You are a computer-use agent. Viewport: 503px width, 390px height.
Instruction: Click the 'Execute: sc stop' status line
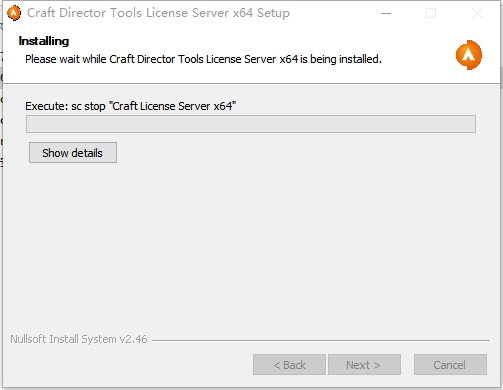tap(131, 106)
